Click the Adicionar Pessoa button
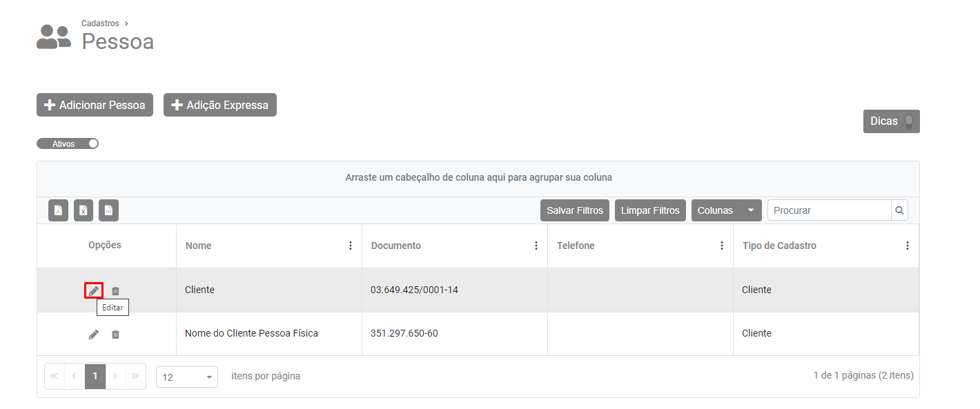This screenshot has height=409, width=980. 95,105
